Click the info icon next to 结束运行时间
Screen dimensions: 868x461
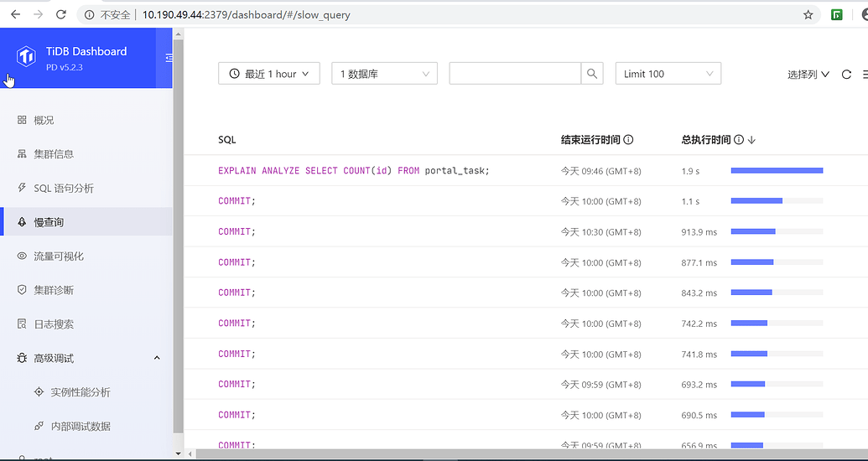coord(628,140)
